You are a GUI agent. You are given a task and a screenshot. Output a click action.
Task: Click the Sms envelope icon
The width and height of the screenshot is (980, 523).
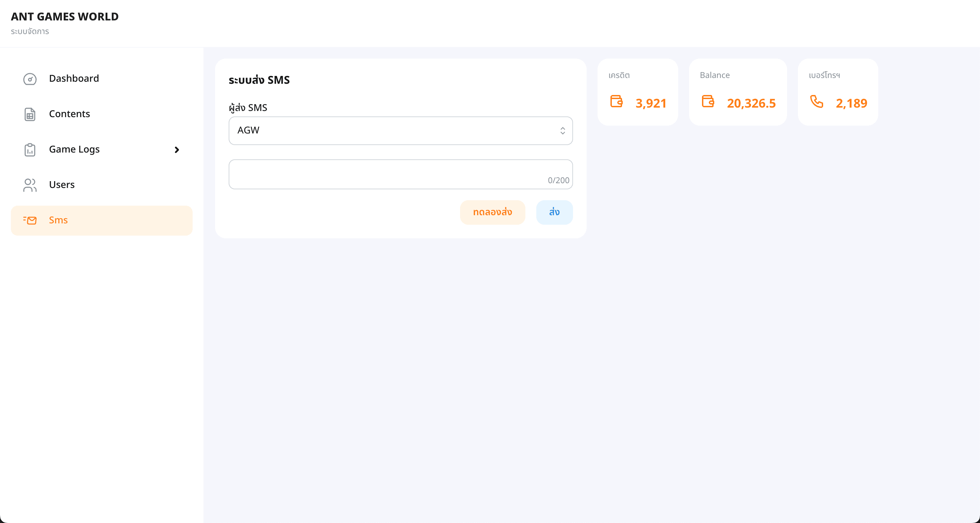coord(30,220)
